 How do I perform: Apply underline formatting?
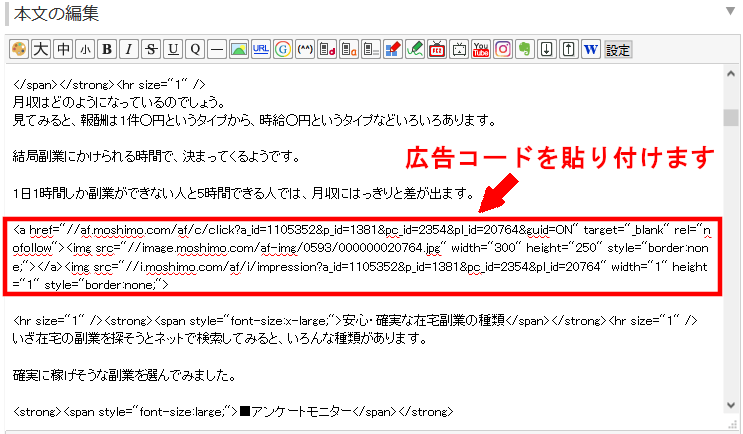pos(173,49)
